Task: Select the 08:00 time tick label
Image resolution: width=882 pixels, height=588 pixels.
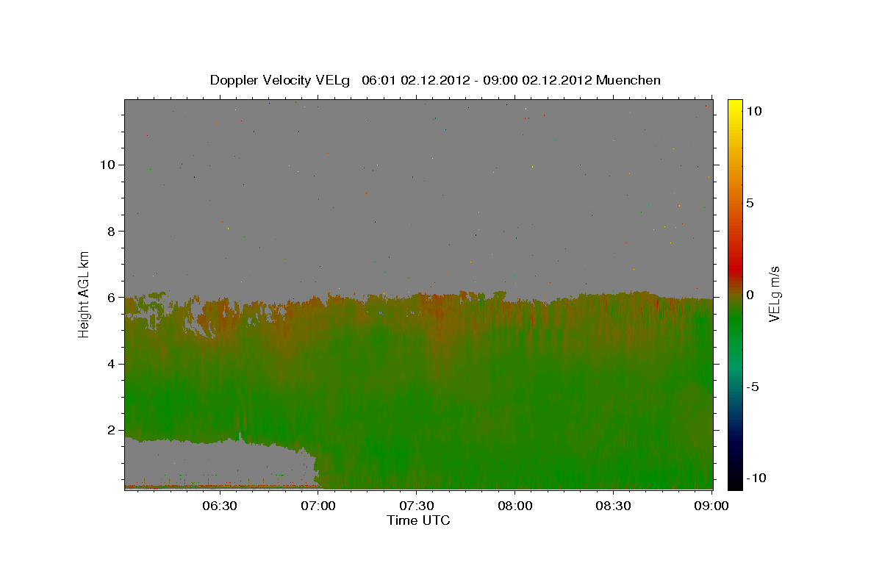Action: point(515,506)
